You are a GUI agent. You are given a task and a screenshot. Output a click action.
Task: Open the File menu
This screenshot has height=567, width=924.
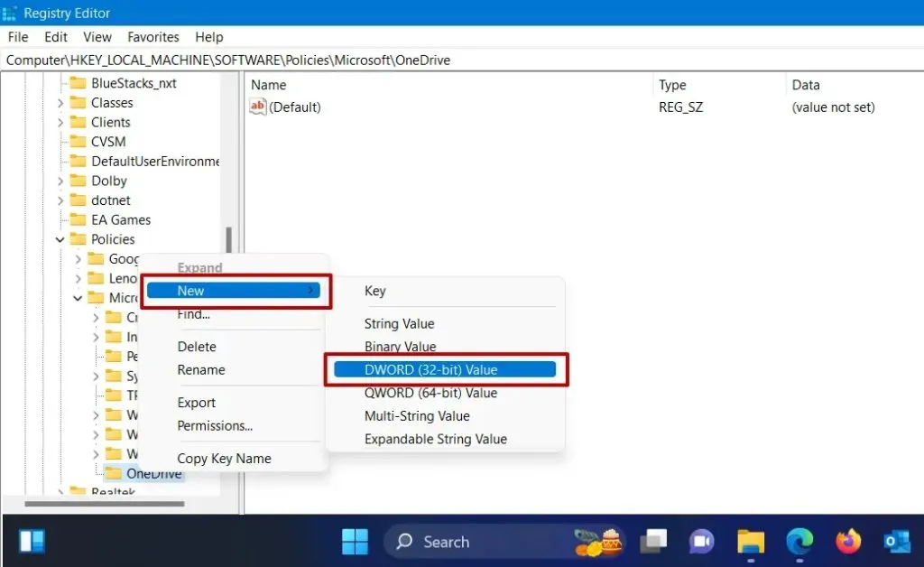[18, 37]
